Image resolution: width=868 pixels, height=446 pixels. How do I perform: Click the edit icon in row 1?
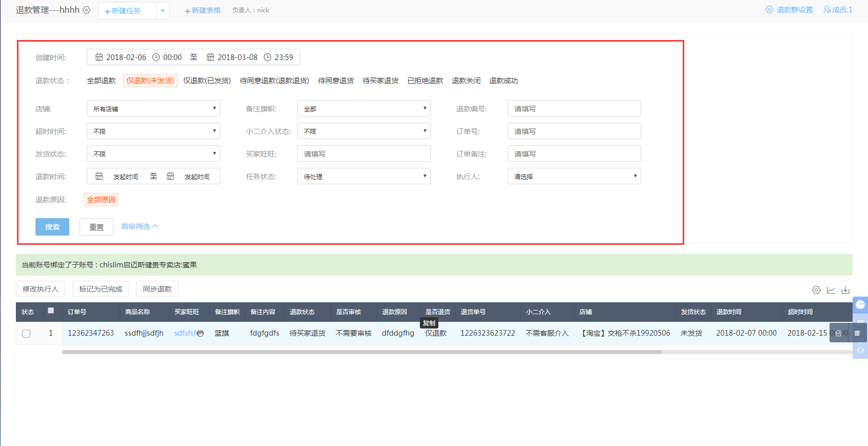pyautogui.click(x=839, y=333)
